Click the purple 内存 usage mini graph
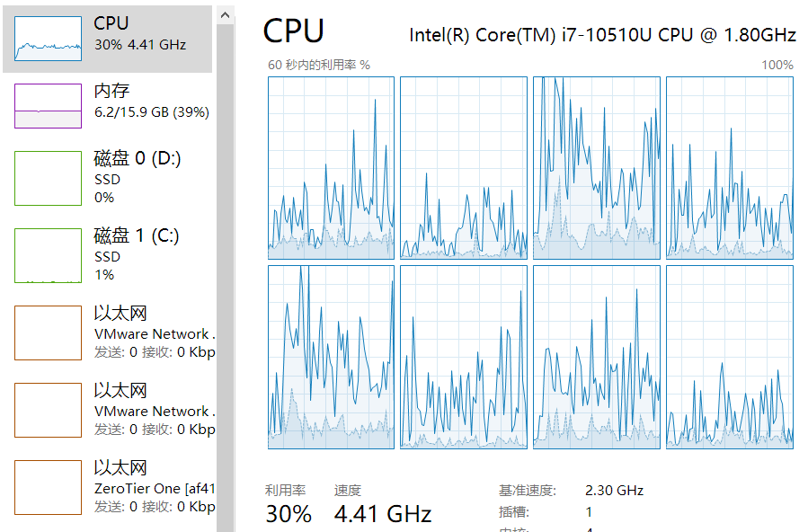 click(x=48, y=106)
